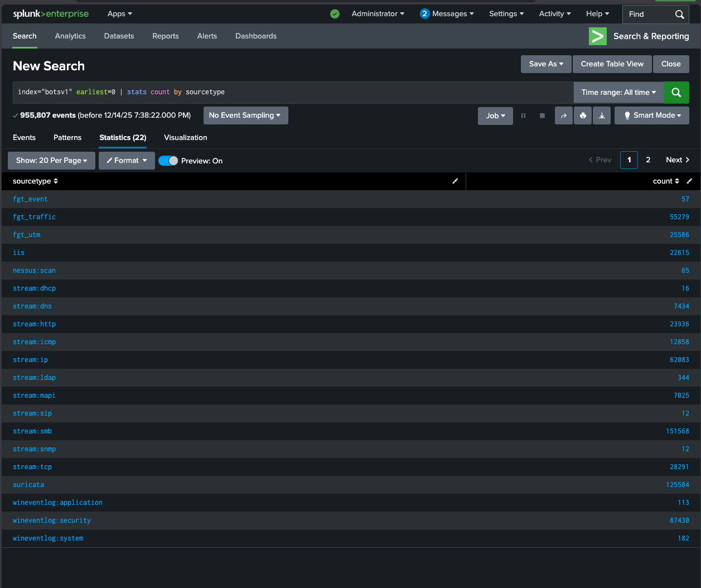Run search with the green magnifier button
The height and width of the screenshot is (588, 701).
[x=676, y=93]
